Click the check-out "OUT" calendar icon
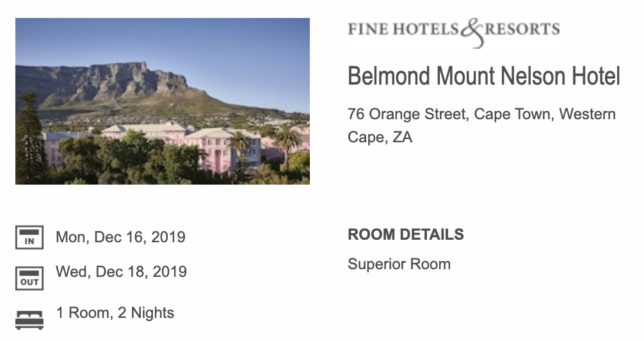Screen dimensions: 644x341 click(x=29, y=278)
